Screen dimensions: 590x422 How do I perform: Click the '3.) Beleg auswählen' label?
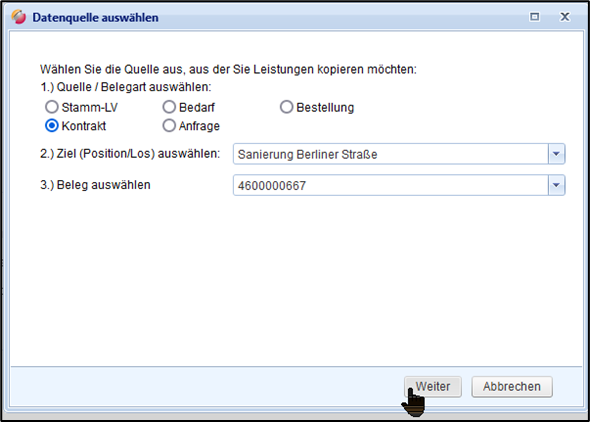pyautogui.click(x=95, y=185)
